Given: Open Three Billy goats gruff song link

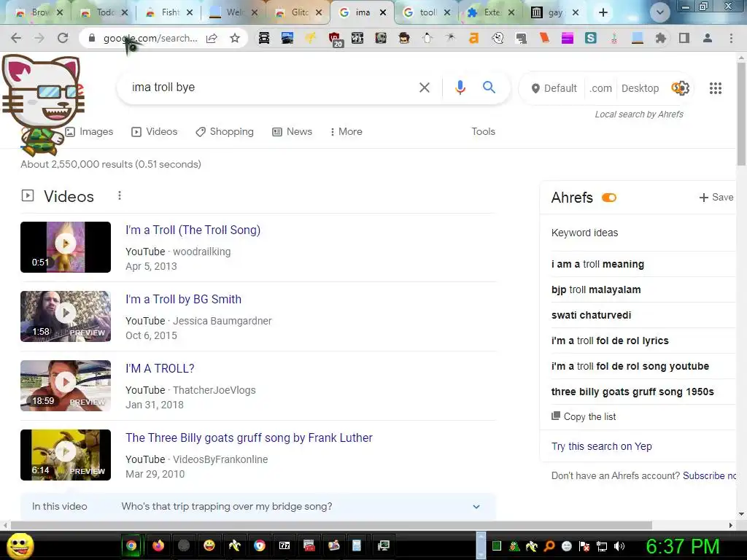Looking at the screenshot, I should [249, 437].
